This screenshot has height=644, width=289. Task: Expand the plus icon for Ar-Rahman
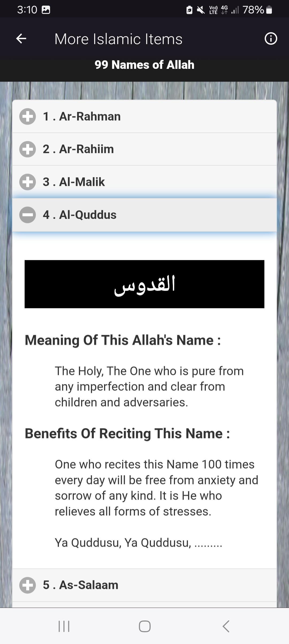[x=28, y=116]
